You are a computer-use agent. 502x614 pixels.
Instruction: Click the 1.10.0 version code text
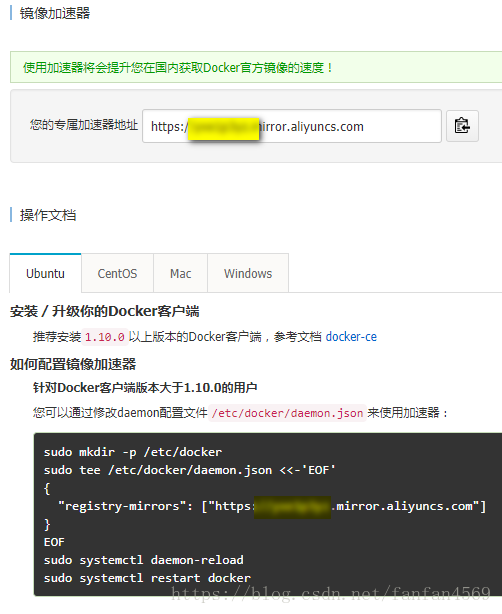pyautogui.click(x=105, y=337)
